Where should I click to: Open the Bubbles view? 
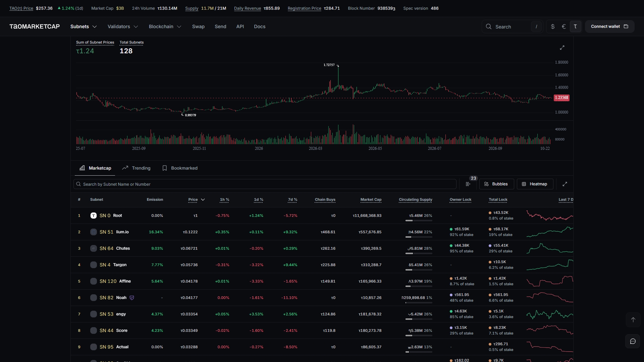[496, 184]
